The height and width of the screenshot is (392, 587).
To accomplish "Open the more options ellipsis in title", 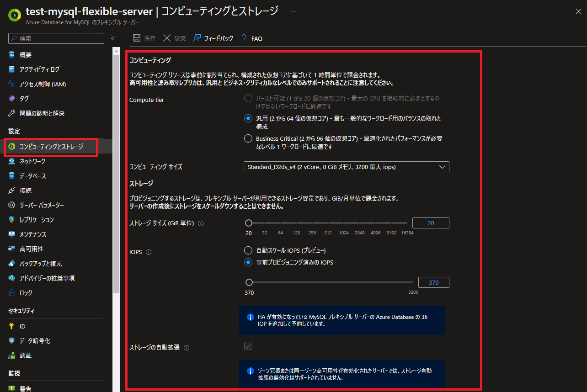I will (293, 11).
